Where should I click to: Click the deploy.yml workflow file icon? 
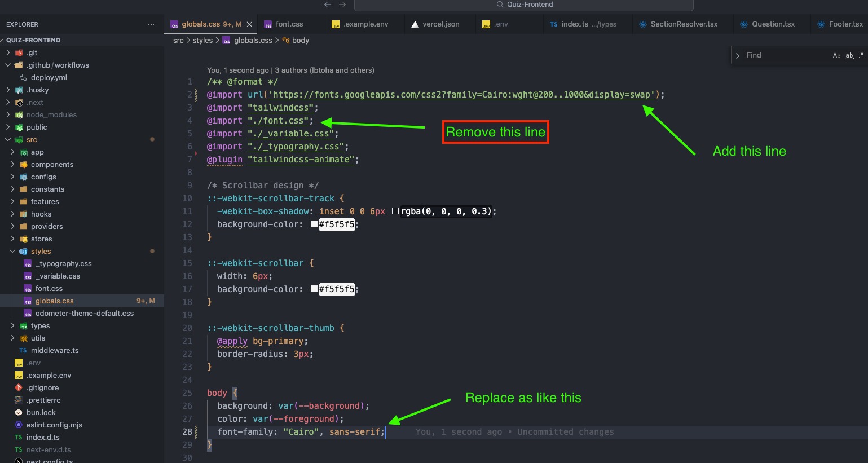click(x=23, y=78)
